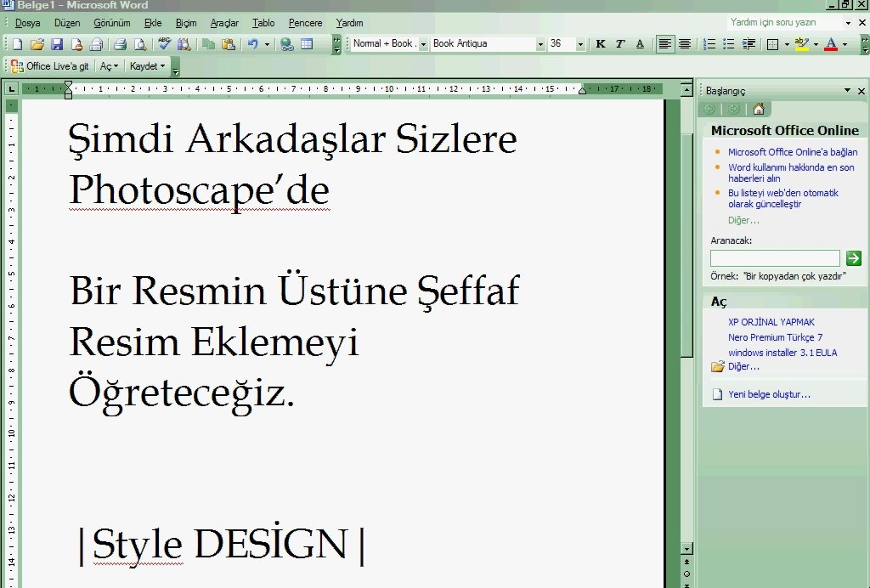Open the Biçim menu

(186, 23)
